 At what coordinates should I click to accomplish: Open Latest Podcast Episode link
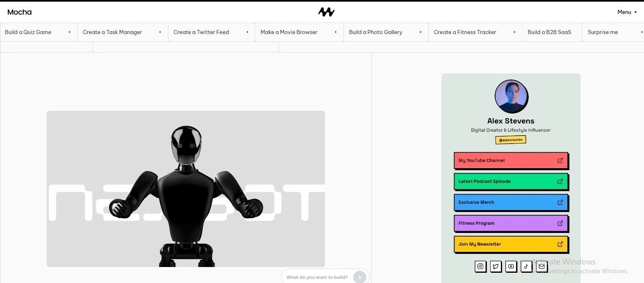[510, 181]
